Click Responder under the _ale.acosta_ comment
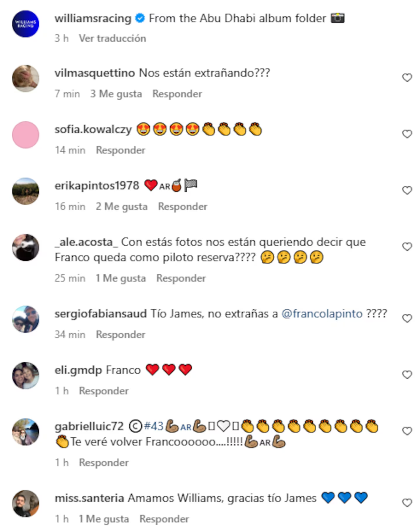This screenshot has width=420, height=531. point(181,278)
